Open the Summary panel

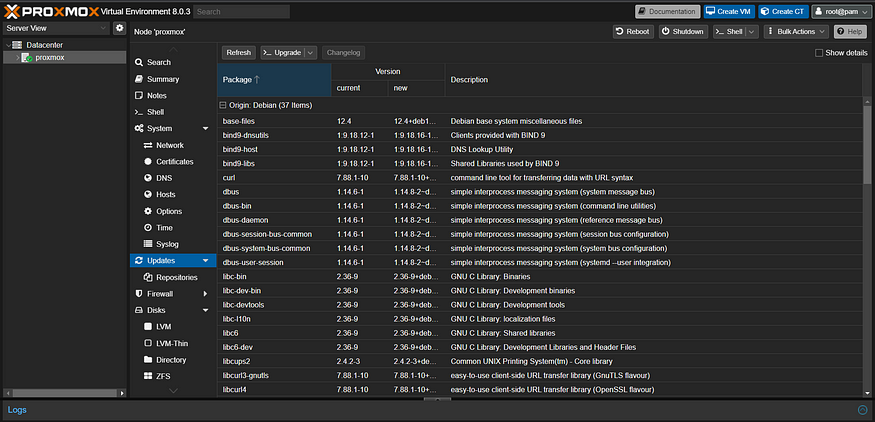[163, 79]
